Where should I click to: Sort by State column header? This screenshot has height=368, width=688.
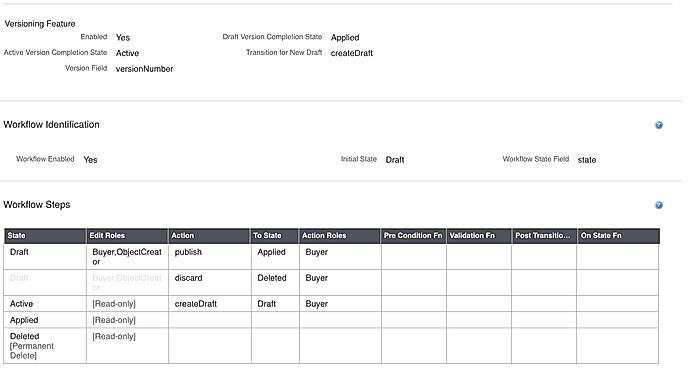click(45, 236)
